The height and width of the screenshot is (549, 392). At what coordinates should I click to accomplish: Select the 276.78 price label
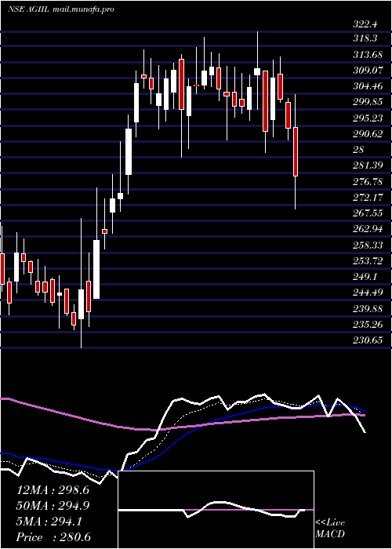pos(368,181)
